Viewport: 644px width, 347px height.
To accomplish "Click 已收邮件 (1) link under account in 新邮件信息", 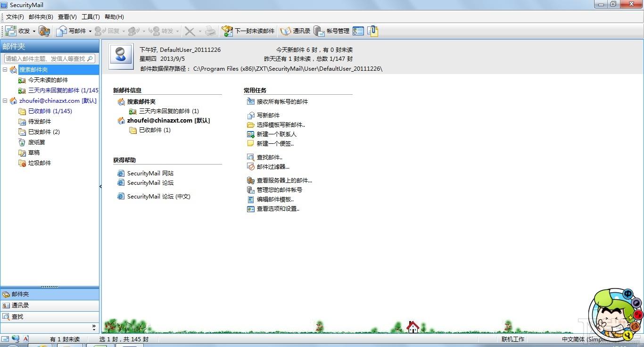I will pos(155,130).
